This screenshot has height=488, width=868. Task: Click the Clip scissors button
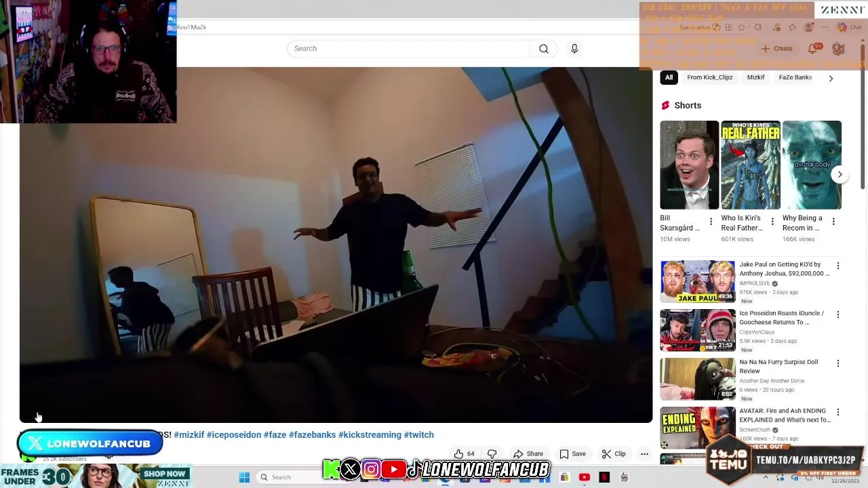[614, 454]
